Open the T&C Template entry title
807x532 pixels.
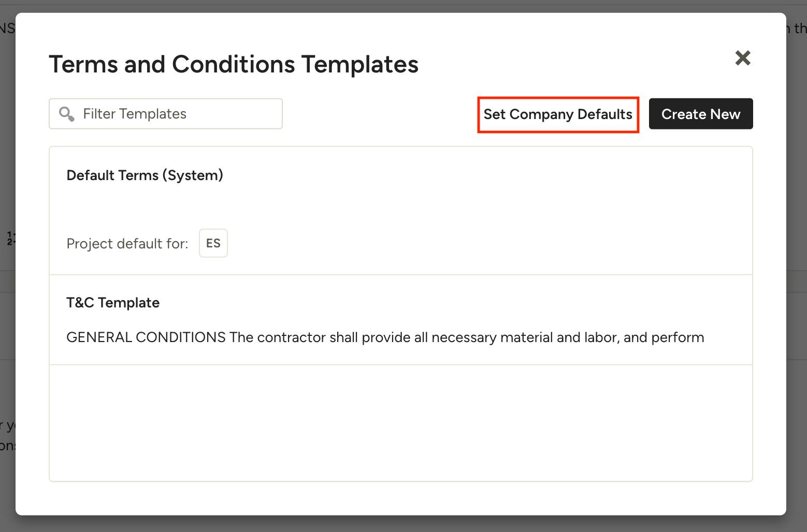[x=113, y=303]
